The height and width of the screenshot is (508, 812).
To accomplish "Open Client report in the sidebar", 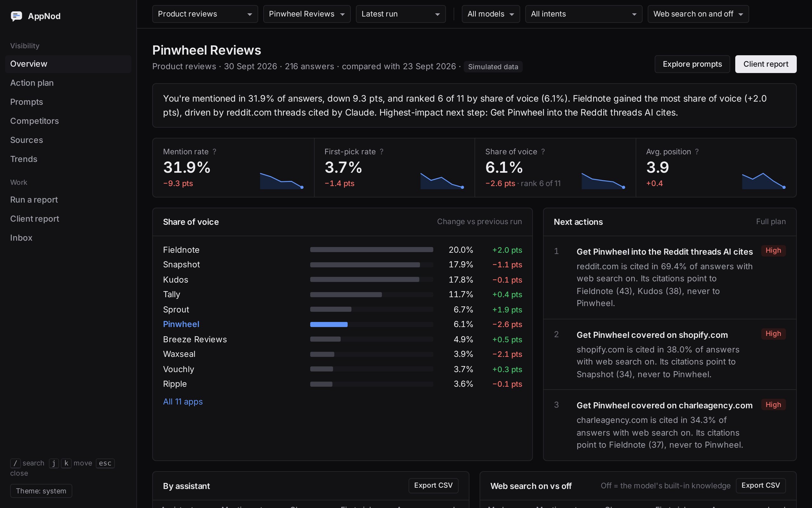I will (68, 219).
